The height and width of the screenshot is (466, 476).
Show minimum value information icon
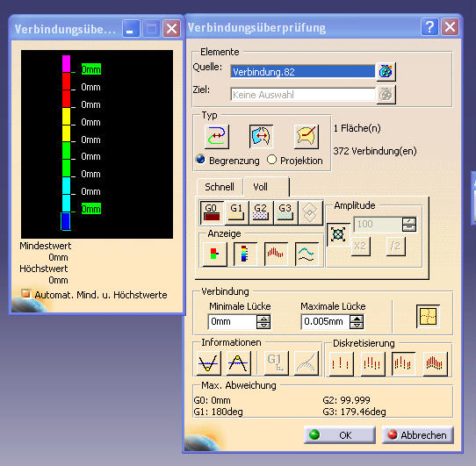(208, 363)
